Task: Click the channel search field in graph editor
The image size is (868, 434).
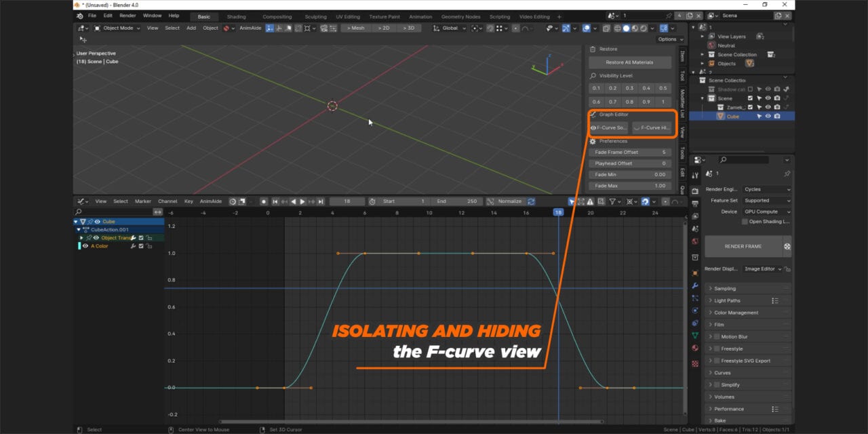Action: click(x=113, y=212)
